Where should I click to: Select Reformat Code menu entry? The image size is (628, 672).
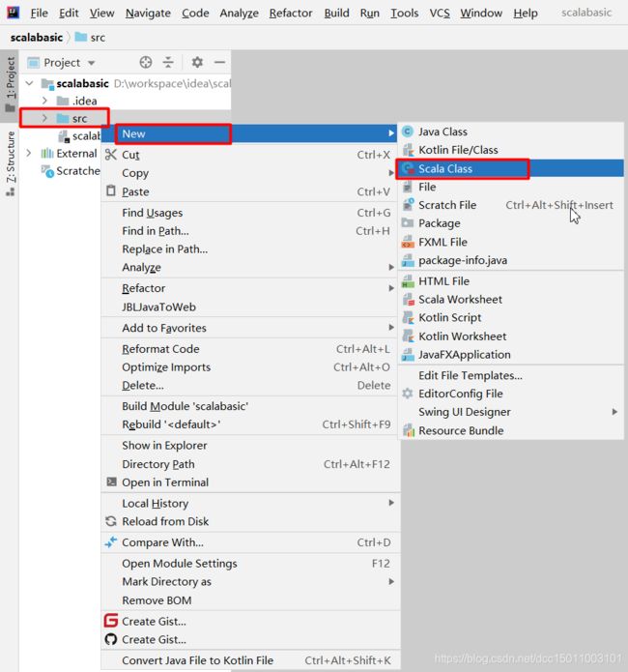(x=250, y=349)
